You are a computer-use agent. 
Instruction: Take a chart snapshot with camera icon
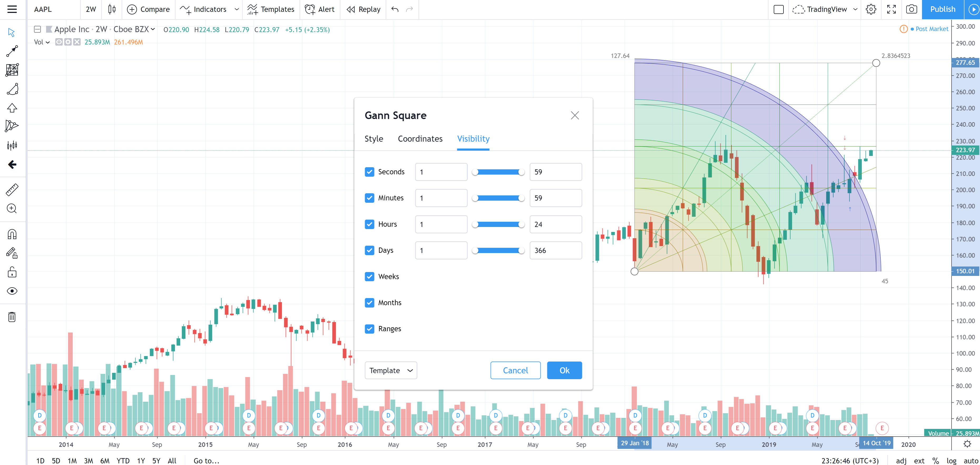pos(911,9)
